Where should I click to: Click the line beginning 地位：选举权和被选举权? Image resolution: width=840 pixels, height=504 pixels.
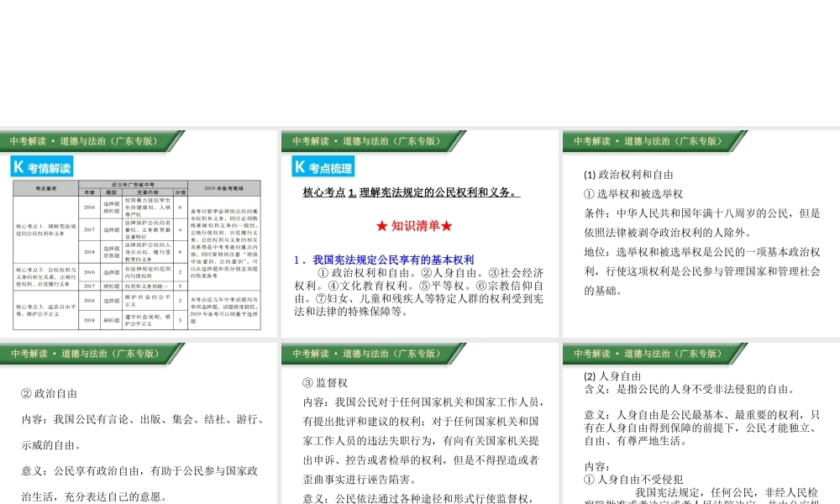(x=701, y=252)
